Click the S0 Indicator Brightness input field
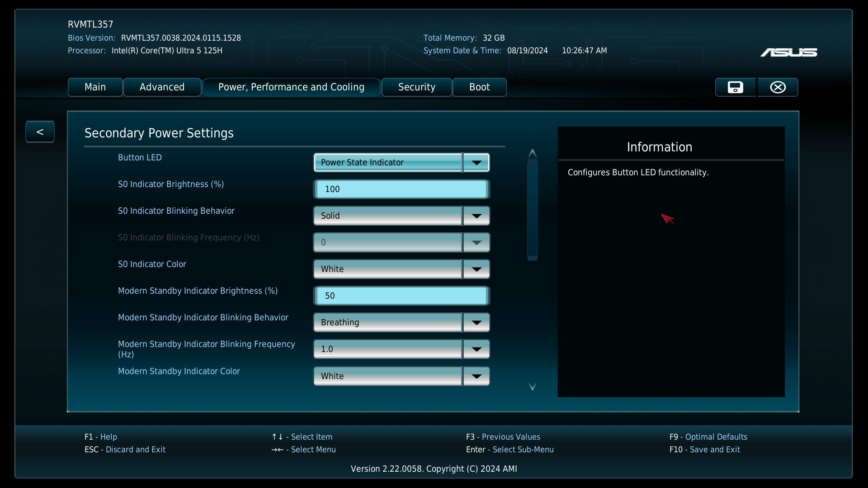868x488 pixels. [401, 189]
